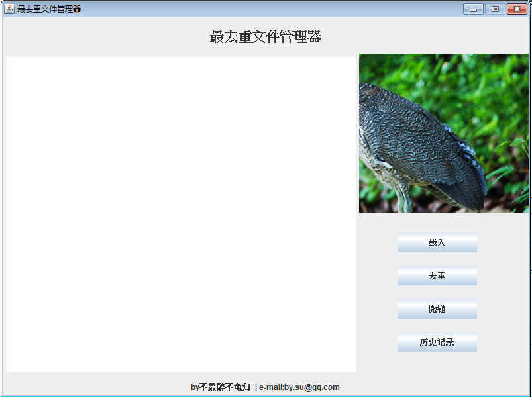Click the 撤销 (Undo) button

437,309
